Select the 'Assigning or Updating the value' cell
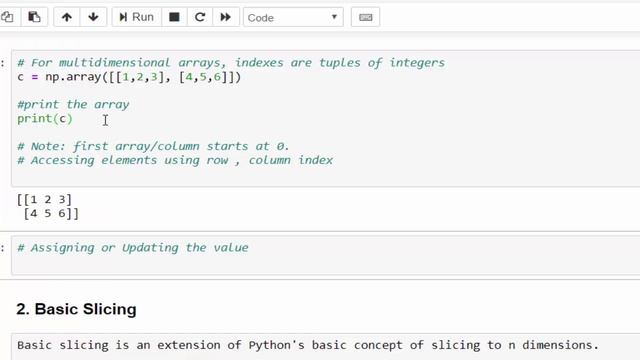Image resolution: width=640 pixels, height=360 pixels. (x=326, y=256)
